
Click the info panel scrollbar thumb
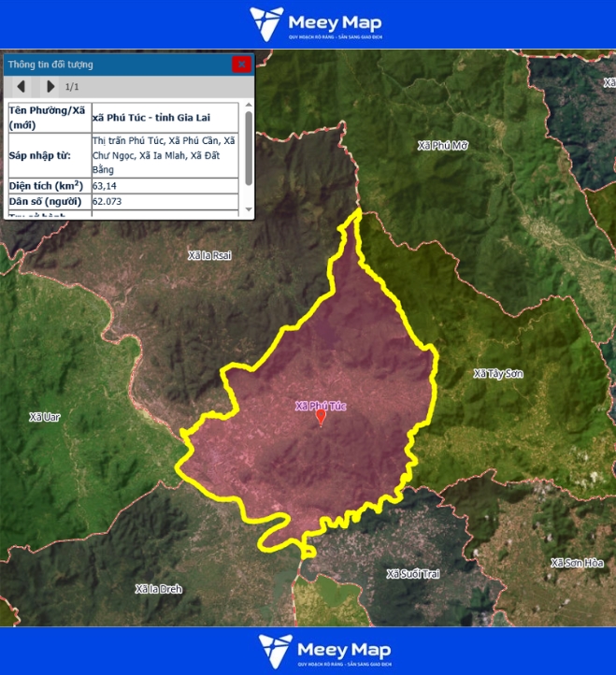click(x=248, y=148)
